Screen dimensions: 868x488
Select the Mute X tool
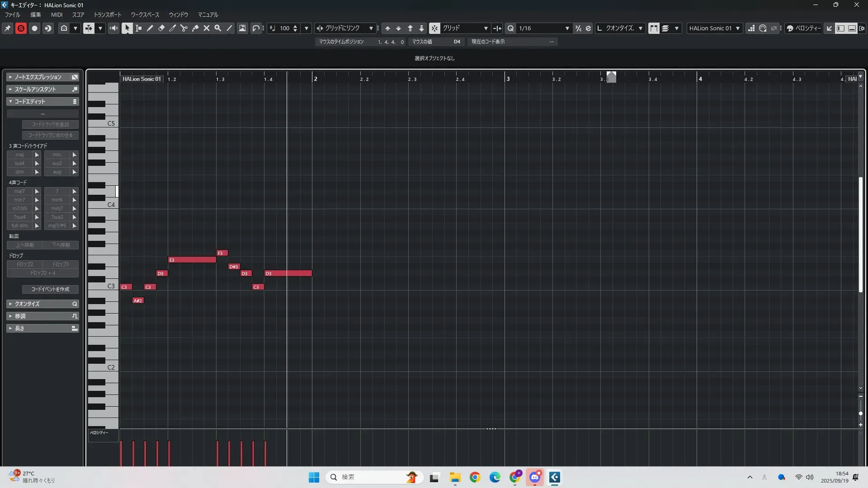207,28
